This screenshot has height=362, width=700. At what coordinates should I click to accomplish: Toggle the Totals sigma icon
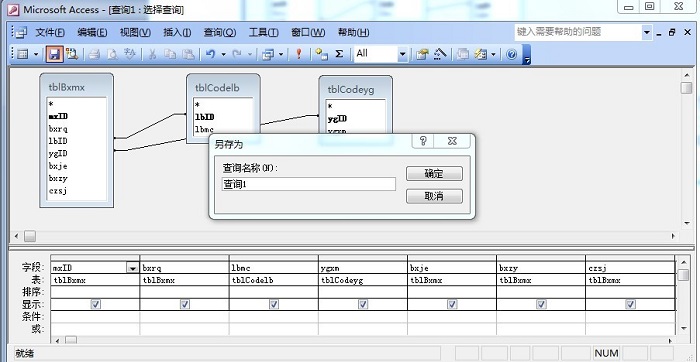point(339,54)
